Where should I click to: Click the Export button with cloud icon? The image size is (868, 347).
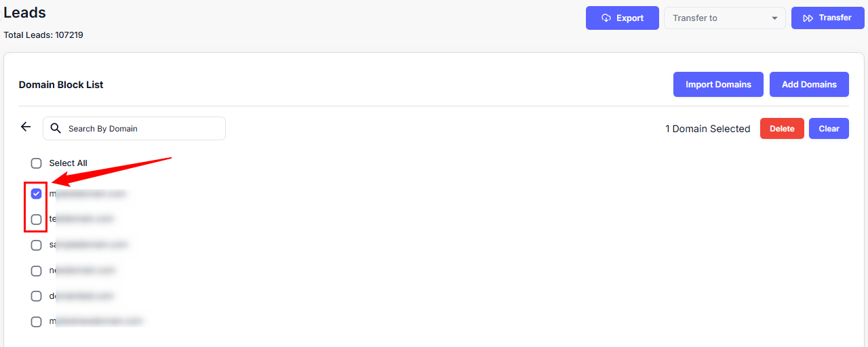tap(622, 18)
